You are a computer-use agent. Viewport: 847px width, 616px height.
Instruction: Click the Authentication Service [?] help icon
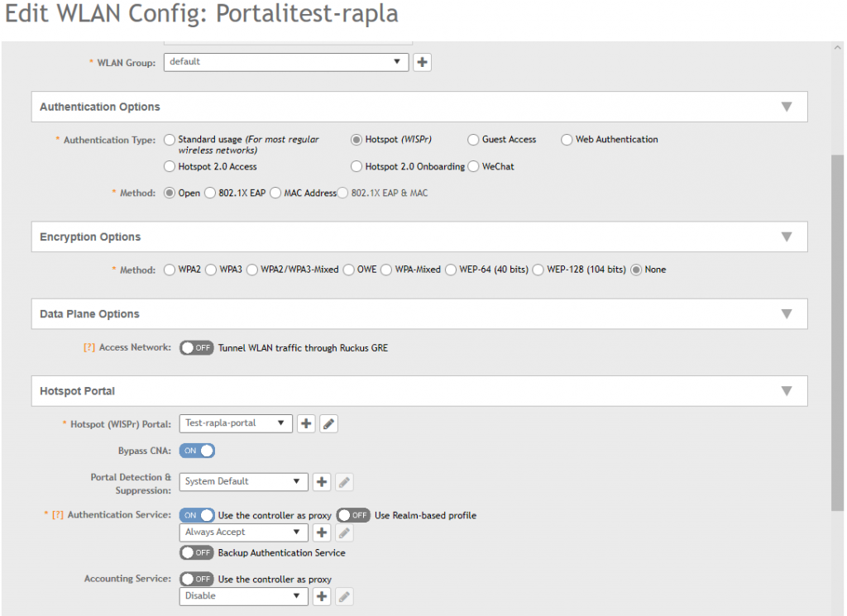(58, 515)
